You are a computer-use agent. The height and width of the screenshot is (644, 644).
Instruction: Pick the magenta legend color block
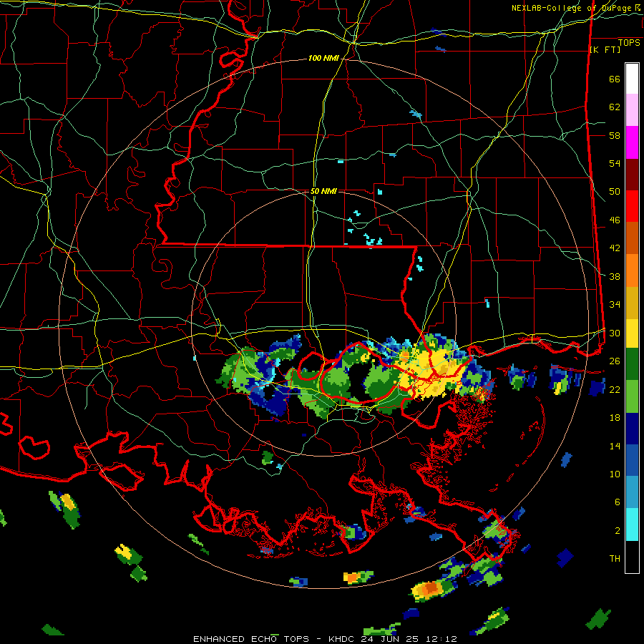pos(632,142)
